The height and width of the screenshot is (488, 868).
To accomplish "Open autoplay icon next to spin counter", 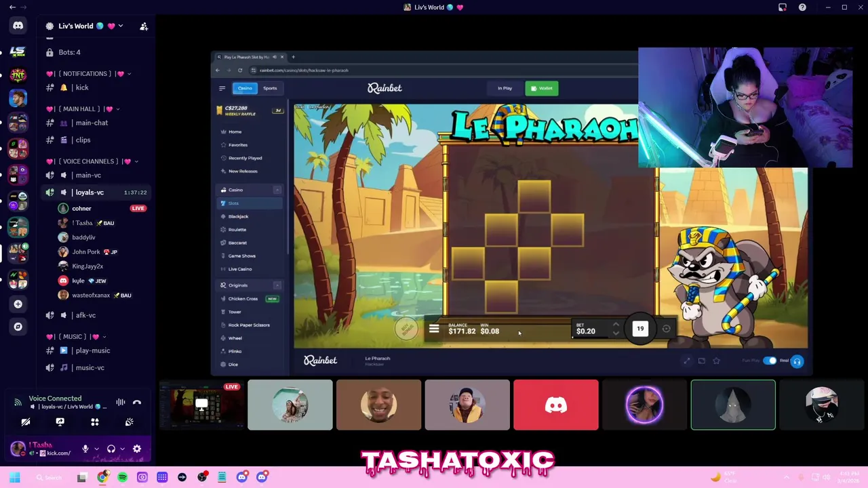I will (666, 329).
